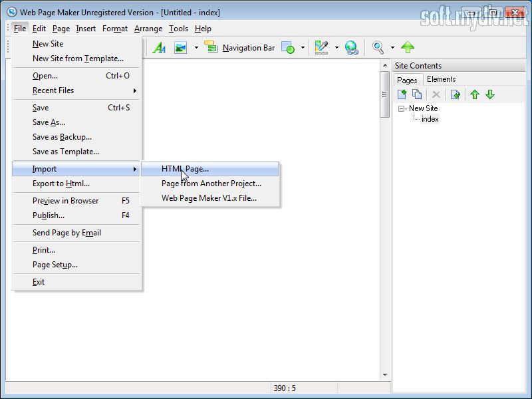Click the eyedropper color picker icon
The width and height of the screenshot is (532, 399).
[321, 47]
